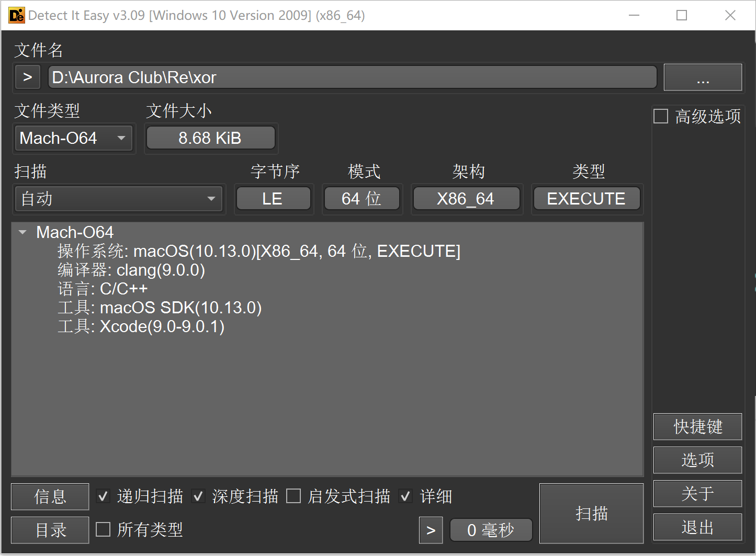Start scan with the large 扫描 button

(x=591, y=514)
